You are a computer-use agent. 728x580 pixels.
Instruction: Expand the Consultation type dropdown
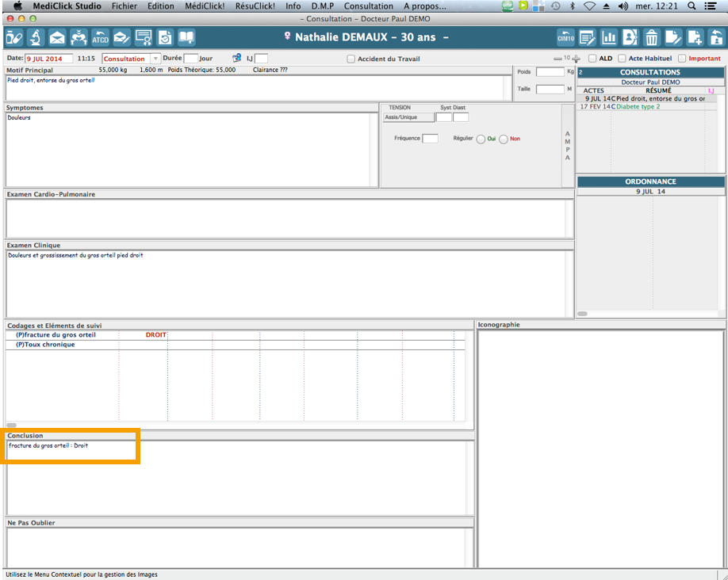(155, 59)
